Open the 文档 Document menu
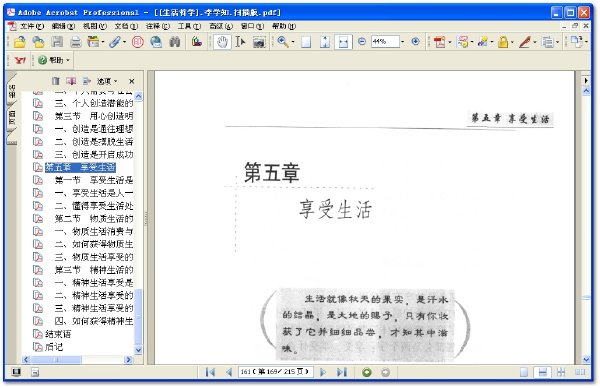 click(x=126, y=26)
